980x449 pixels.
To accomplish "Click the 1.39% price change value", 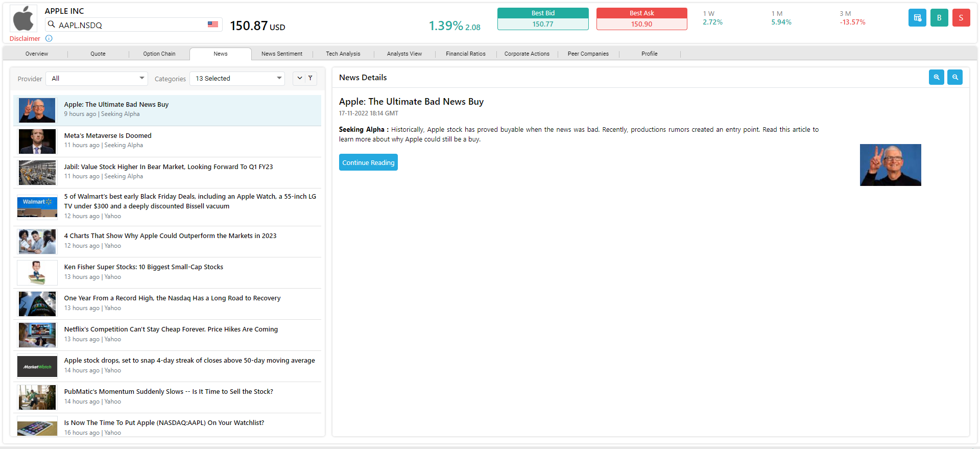I will (x=446, y=26).
